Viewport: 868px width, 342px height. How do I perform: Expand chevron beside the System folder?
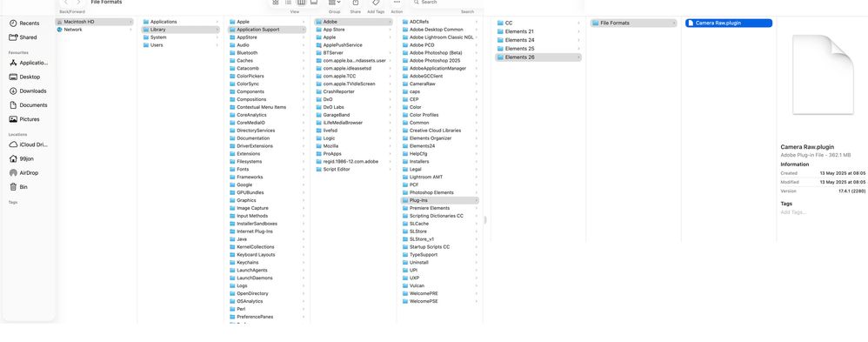pyautogui.click(x=217, y=37)
